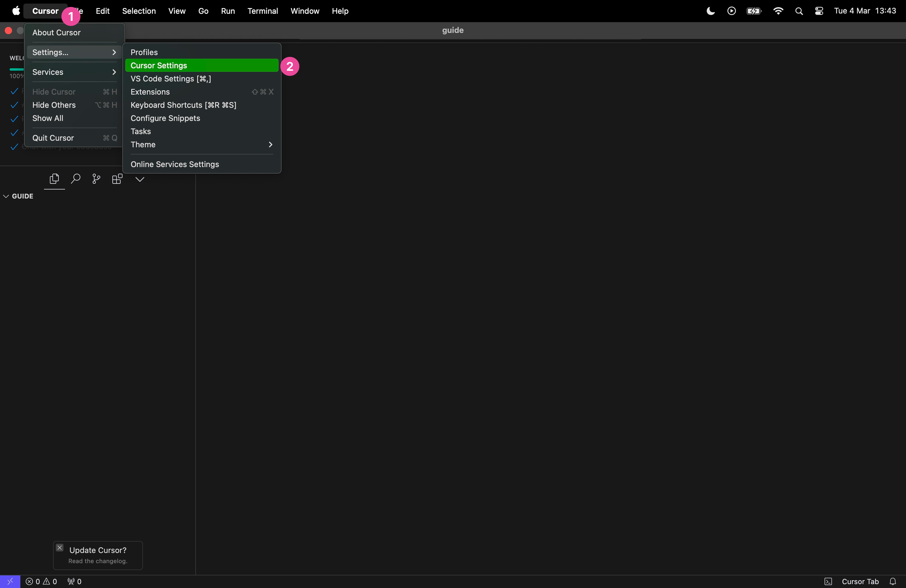
Task: Expand the Settings... submenu item
Action: pyautogui.click(x=75, y=53)
